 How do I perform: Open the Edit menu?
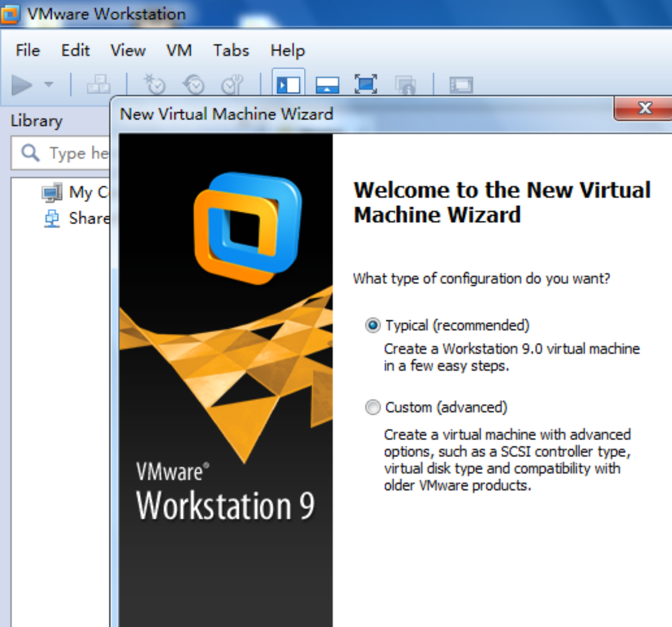(75, 51)
